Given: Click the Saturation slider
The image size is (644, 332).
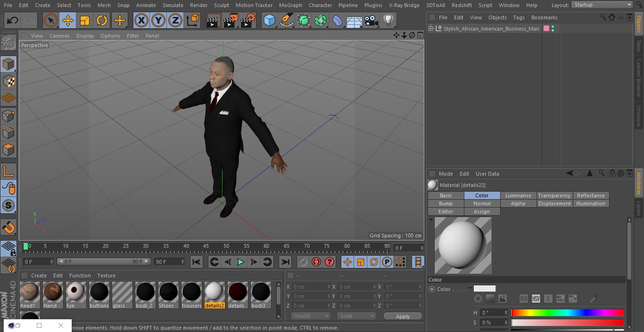Looking at the screenshot, I should point(568,323).
